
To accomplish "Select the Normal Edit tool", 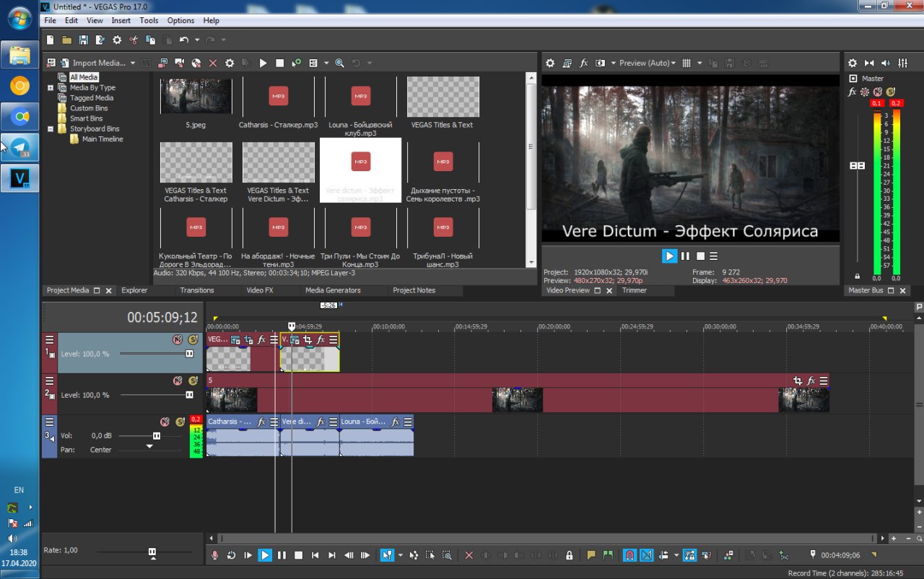I will (x=387, y=555).
